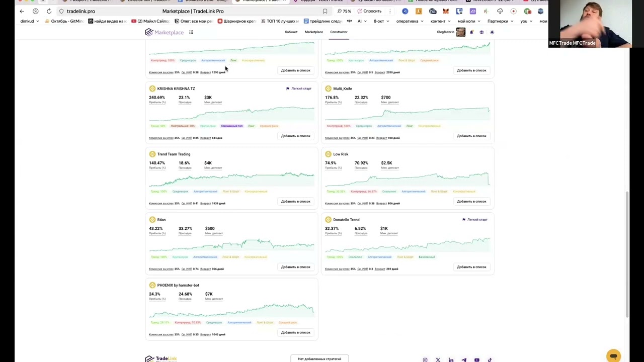This screenshot has height=362, width=644.
Task: Open Шарнирное крепление bookmark
Action: tap(236, 21)
